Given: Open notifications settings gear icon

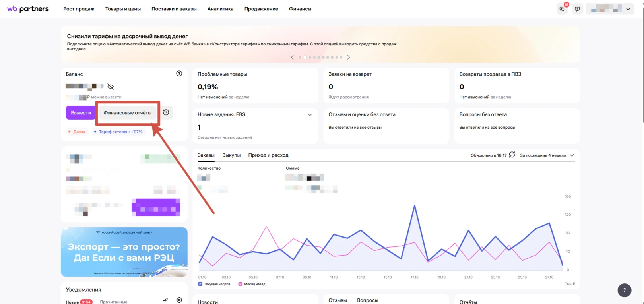Looking at the screenshot, I should click(179, 300).
